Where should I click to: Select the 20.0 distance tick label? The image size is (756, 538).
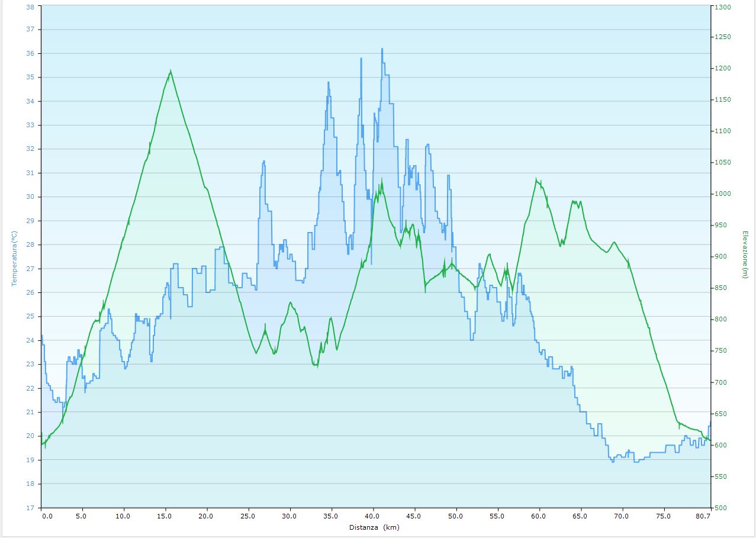point(207,516)
